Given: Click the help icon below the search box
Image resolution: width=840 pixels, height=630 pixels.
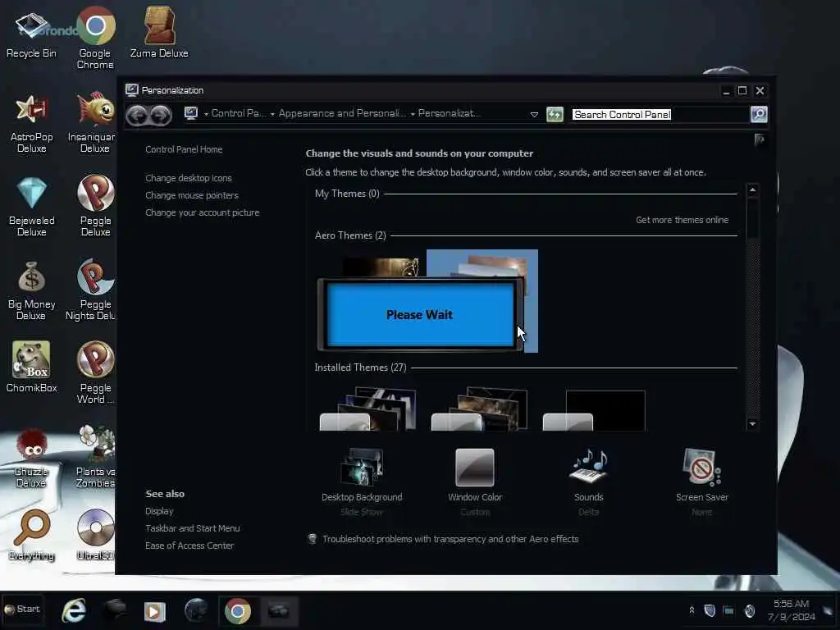Looking at the screenshot, I should pyautogui.click(x=759, y=139).
